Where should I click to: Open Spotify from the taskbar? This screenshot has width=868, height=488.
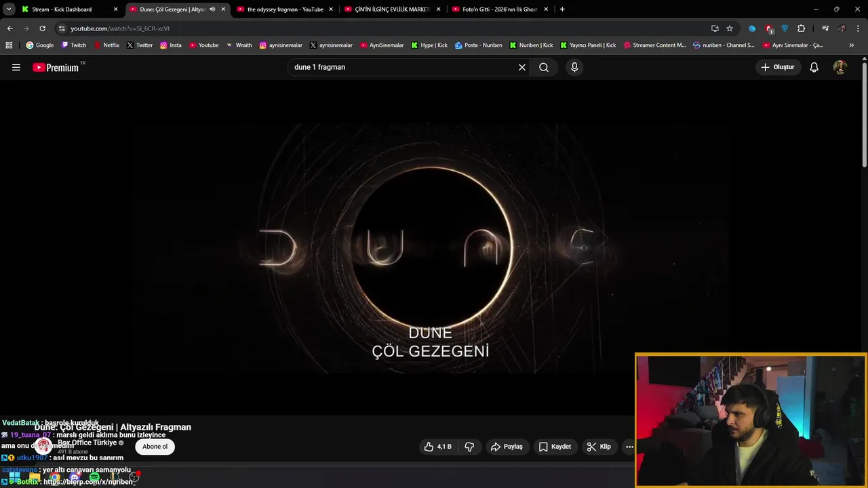(94, 479)
